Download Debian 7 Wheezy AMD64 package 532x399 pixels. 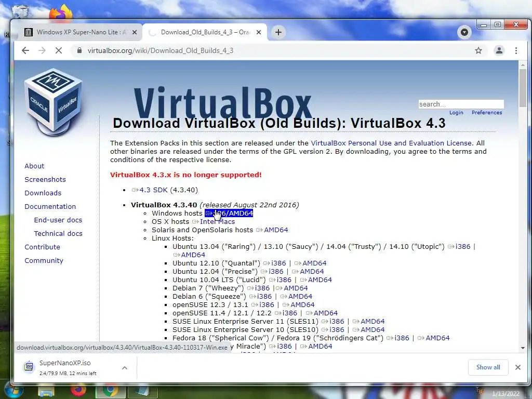click(291, 288)
